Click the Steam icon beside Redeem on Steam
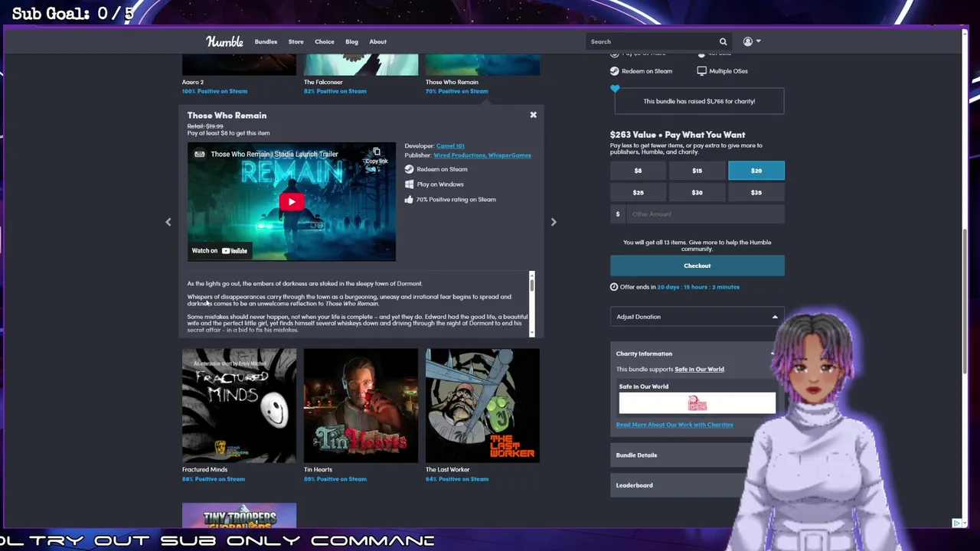 pos(409,169)
